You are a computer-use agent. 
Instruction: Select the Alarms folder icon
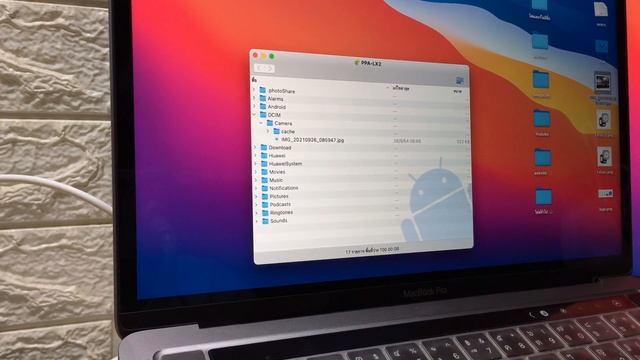[x=263, y=98]
